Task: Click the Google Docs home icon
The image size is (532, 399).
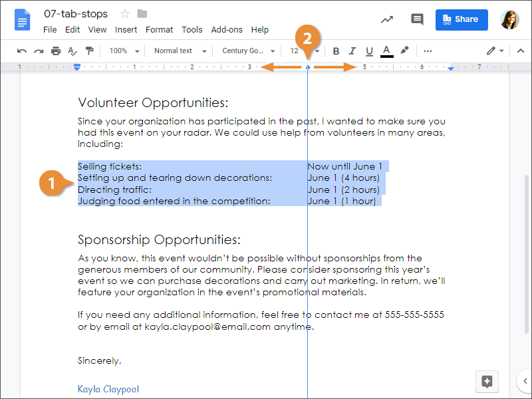Action: 23,20
